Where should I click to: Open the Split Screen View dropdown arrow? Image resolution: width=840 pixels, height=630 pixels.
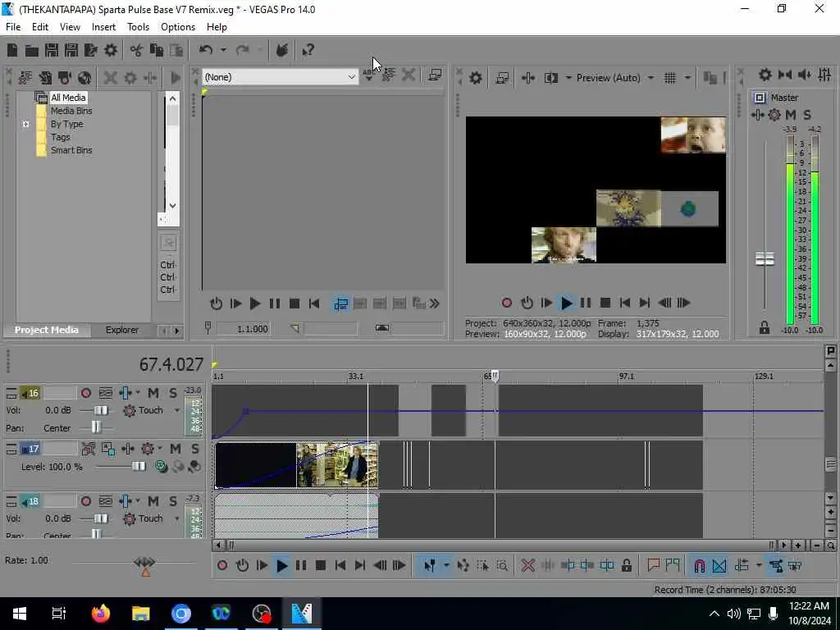coord(568,78)
